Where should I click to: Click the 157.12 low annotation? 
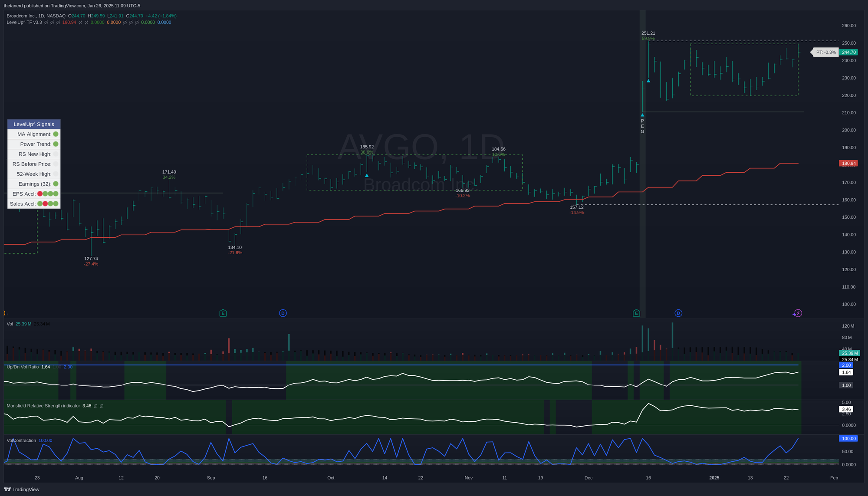click(577, 207)
